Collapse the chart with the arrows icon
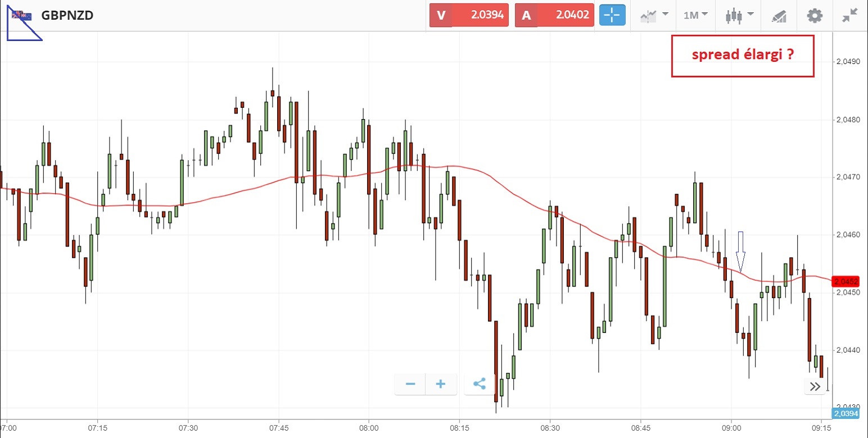Screen dimensions: 868x438 tap(849, 15)
